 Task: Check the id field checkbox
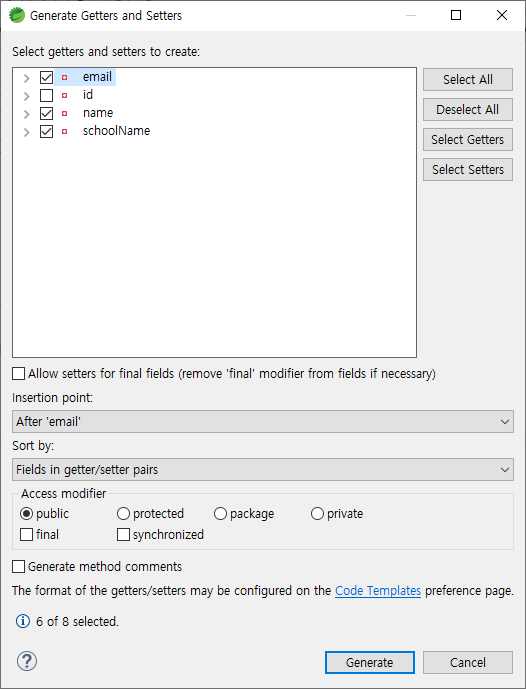(x=47, y=95)
